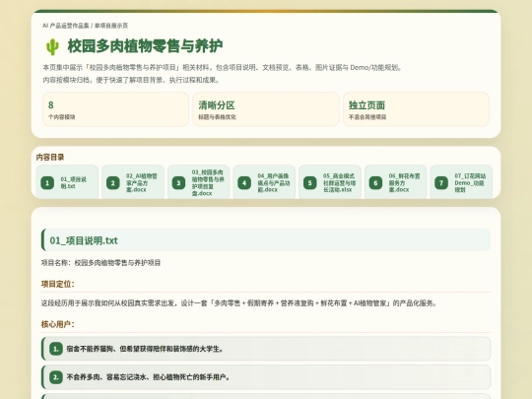This screenshot has width=532, height=399.
Task: Open 05_商业模式社群运营与增长活动.xlsx entry
Action: point(330,182)
